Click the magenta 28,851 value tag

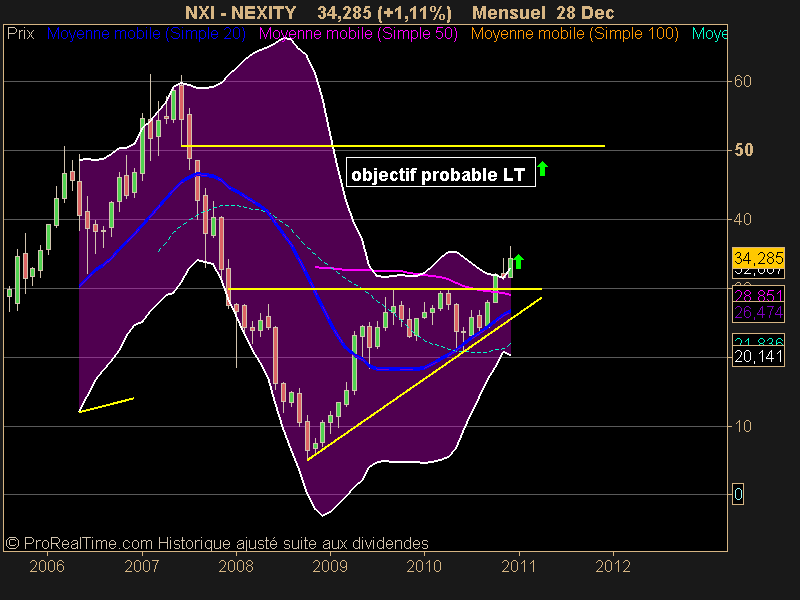pyautogui.click(x=758, y=295)
